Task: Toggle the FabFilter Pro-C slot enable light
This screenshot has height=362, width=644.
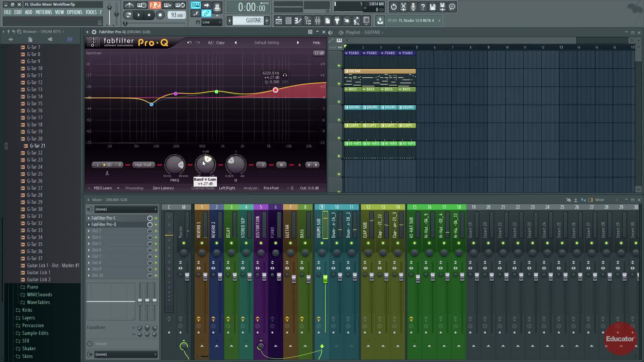Action: [156, 218]
